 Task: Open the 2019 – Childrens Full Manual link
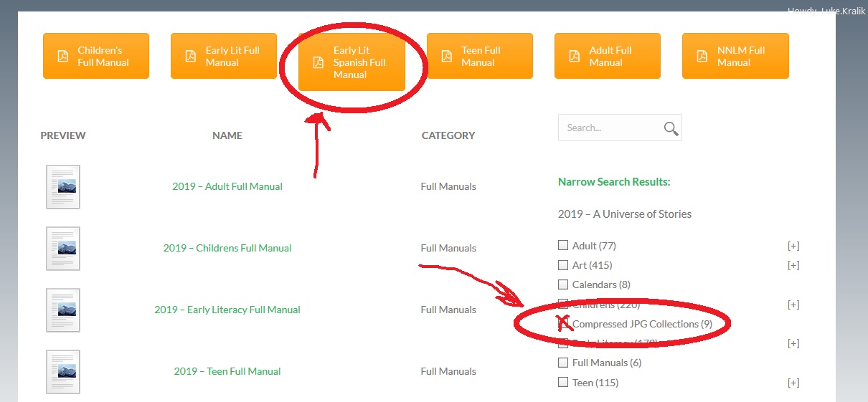click(x=227, y=248)
